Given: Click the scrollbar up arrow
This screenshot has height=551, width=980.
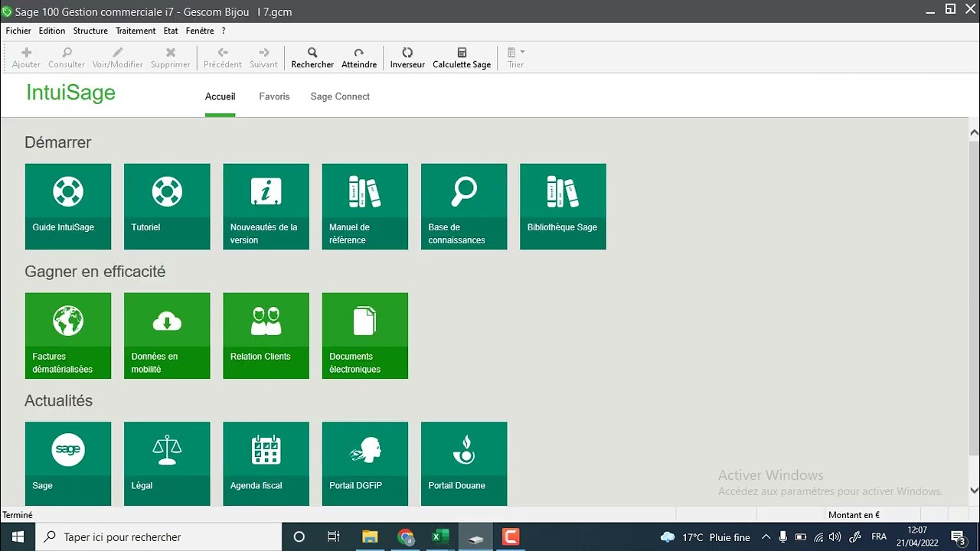Looking at the screenshot, I should click(x=974, y=133).
